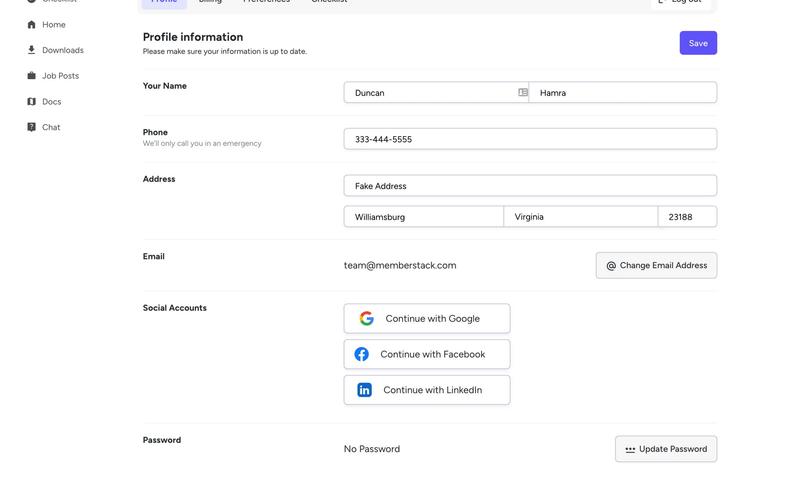Screen dimensions: 800x500
Task: Click the zip code field showing 23188
Action: pyautogui.click(x=687, y=217)
